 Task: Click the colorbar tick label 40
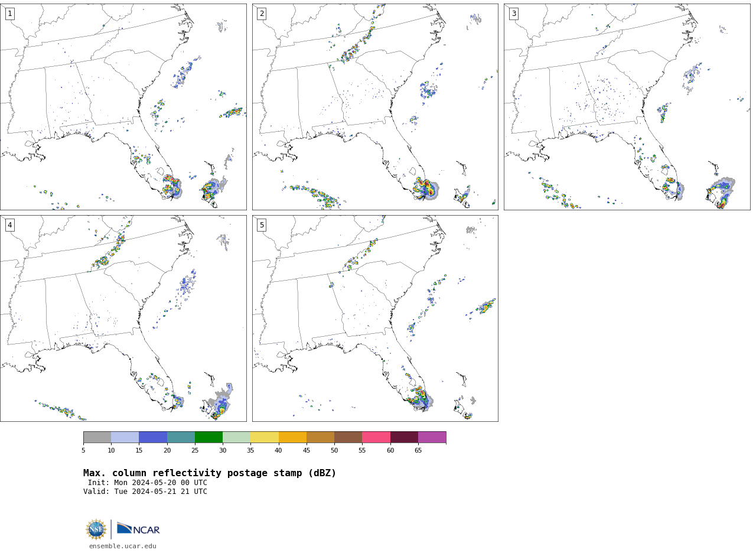278,451
